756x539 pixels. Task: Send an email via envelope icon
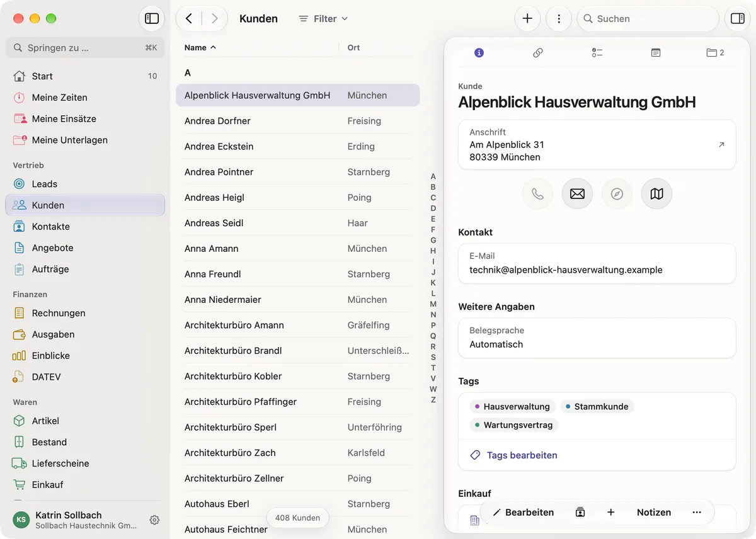click(577, 194)
